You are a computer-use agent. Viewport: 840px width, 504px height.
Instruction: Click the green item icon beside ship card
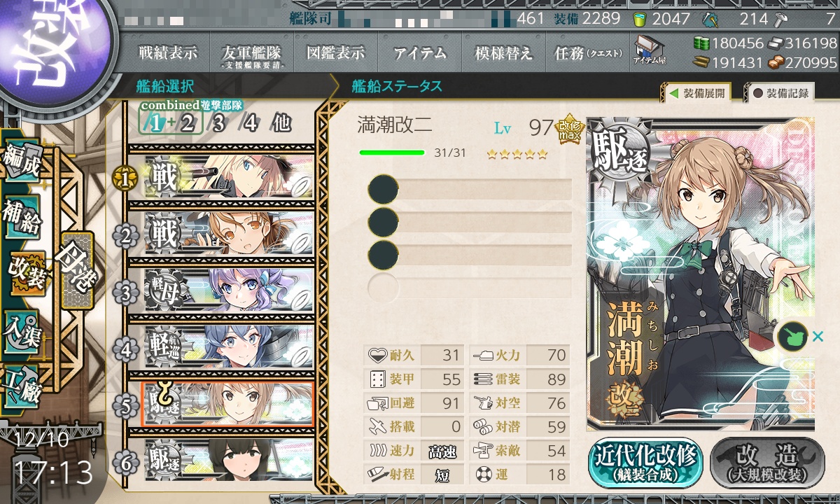point(792,337)
